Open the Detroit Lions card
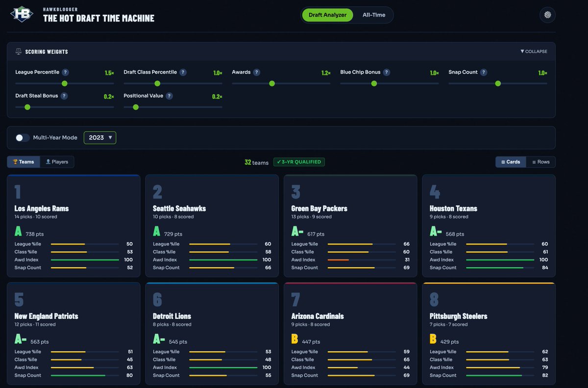 click(x=212, y=334)
